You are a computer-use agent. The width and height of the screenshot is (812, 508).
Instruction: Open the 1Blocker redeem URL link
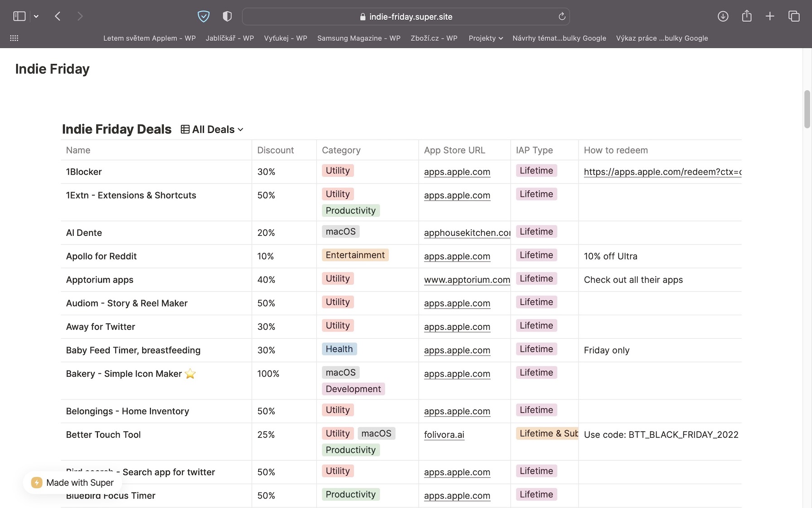pyautogui.click(x=662, y=172)
